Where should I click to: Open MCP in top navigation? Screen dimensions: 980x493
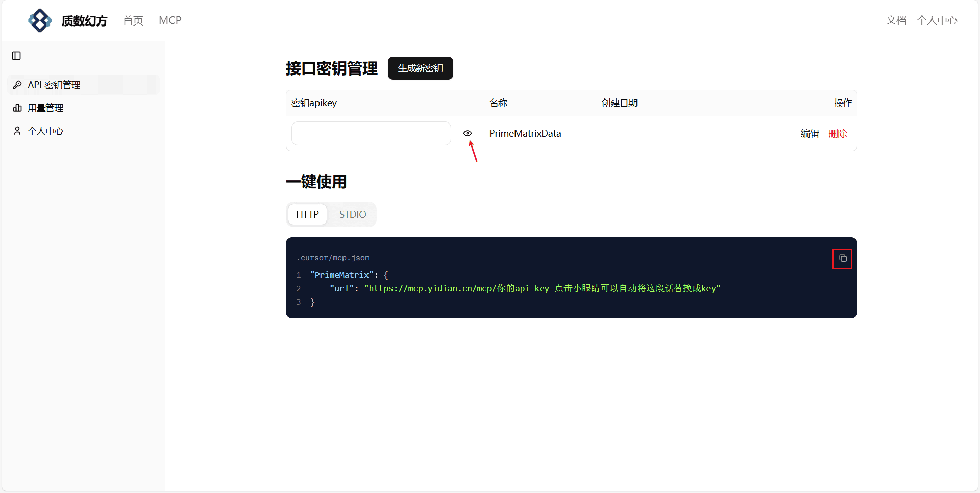(170, 20)
